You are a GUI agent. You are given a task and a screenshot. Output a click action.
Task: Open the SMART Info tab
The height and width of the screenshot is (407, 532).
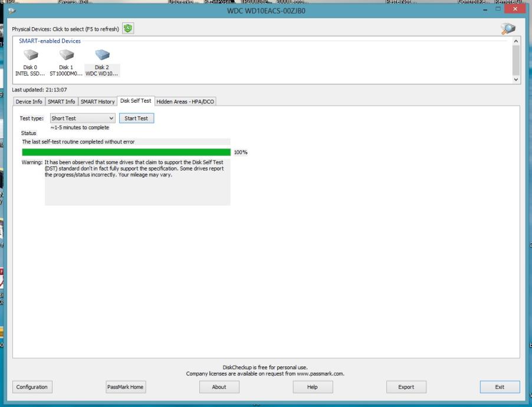61,101
